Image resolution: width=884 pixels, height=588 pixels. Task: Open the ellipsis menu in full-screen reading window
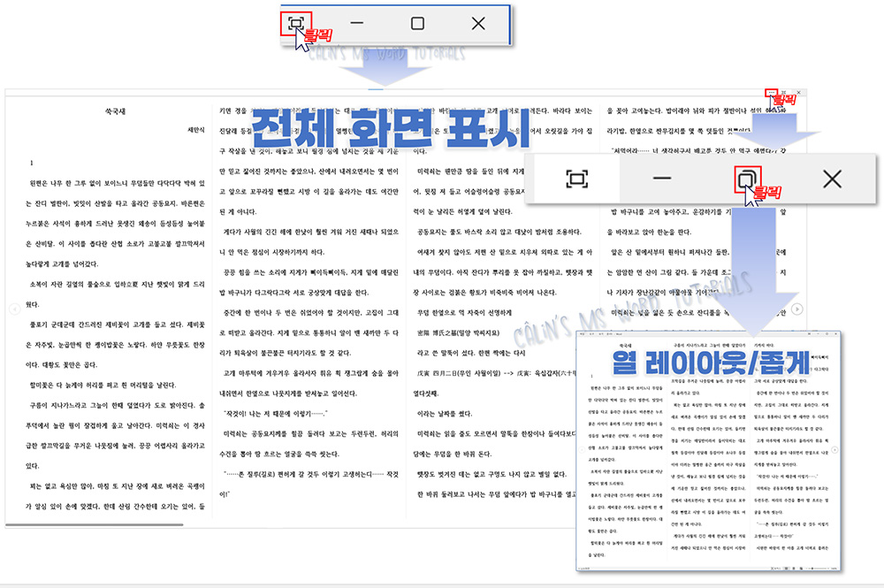(771, 93)
